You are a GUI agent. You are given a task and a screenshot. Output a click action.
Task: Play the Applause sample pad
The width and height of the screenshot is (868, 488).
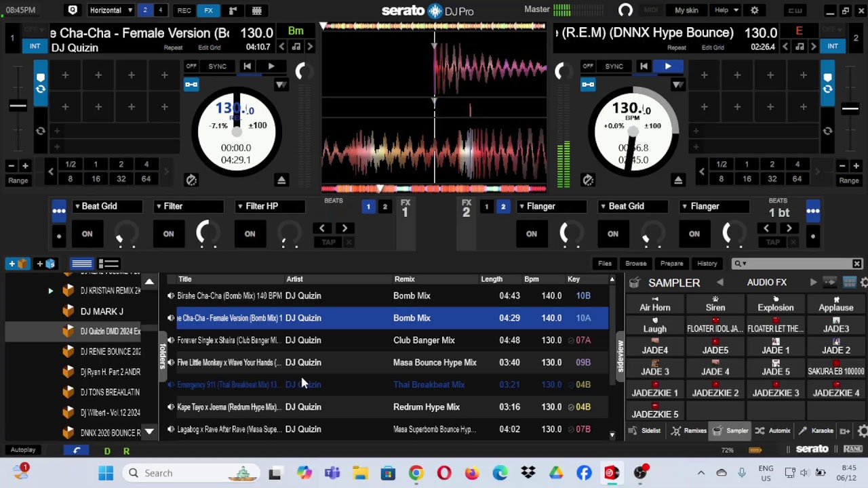pyautogui.click(x=836, y=304)
